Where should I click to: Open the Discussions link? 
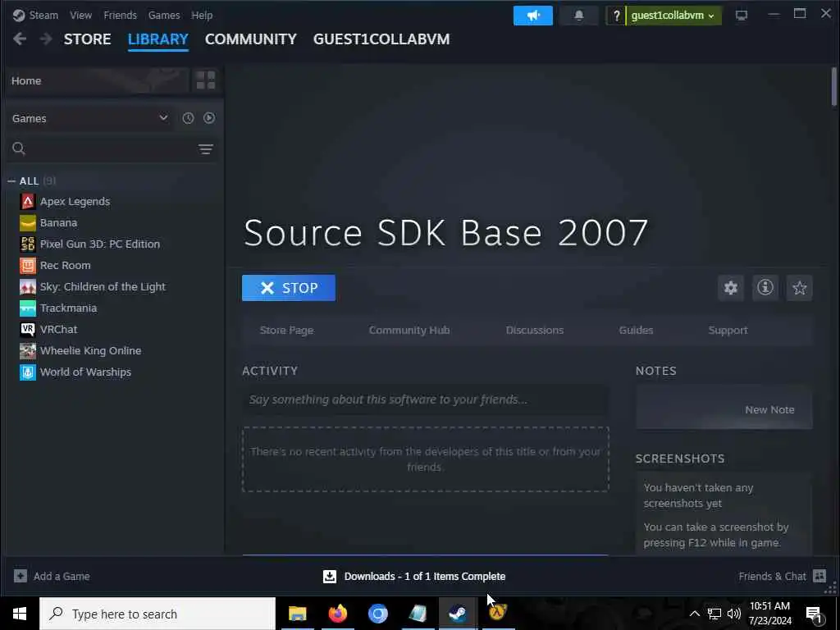[x=535, y=330]
